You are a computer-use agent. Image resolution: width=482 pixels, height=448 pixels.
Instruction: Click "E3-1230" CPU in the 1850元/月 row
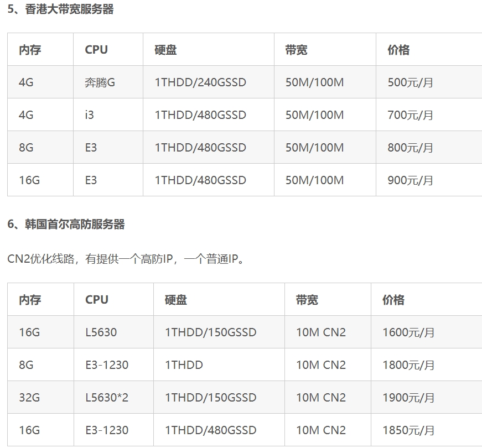[x=107, y=430]
